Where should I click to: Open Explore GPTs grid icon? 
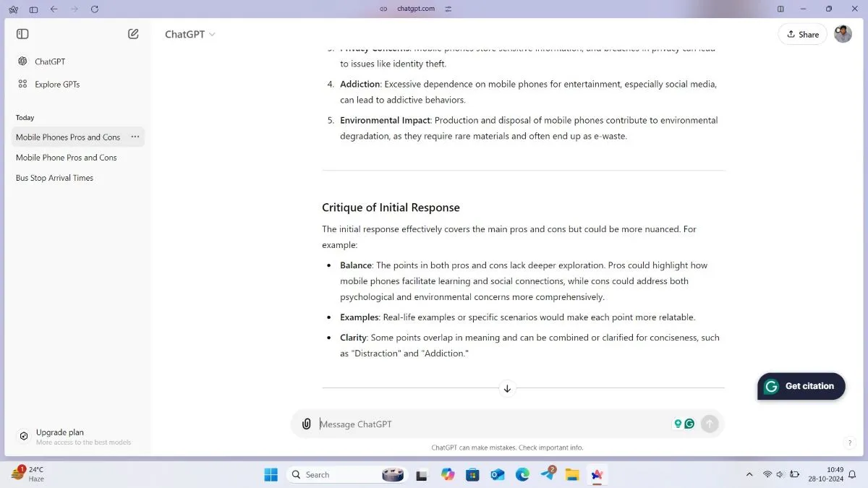(23, 84)
